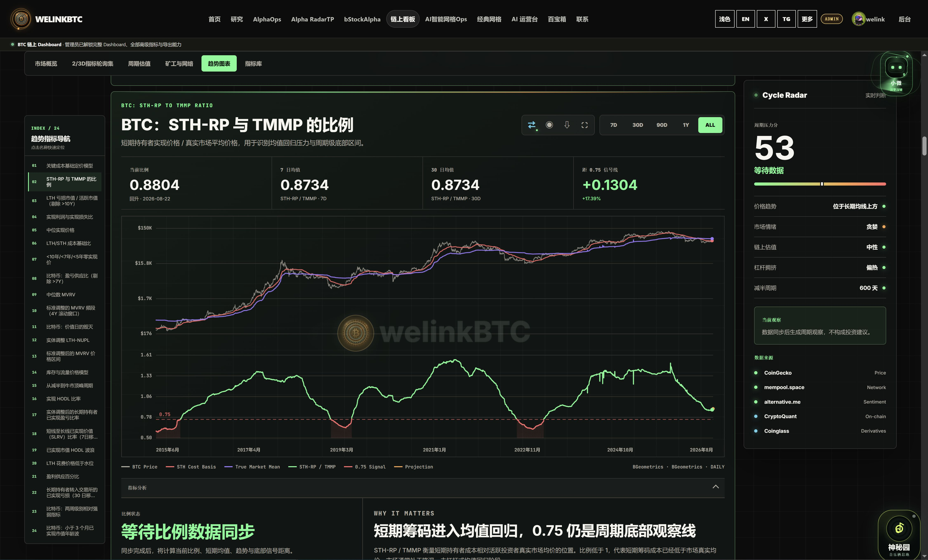This screenshot has width=928, height=560.
Task: Toggle the STH-RP / TMMP legend series
Action: (x=312, y=467)
